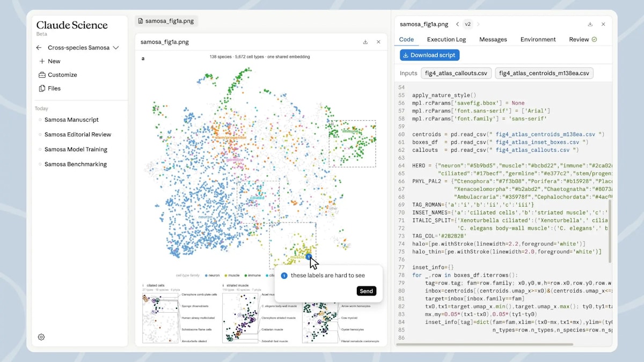Click the Customize label in the sidebar
The image size is (644, 362).
pos(62,75)
